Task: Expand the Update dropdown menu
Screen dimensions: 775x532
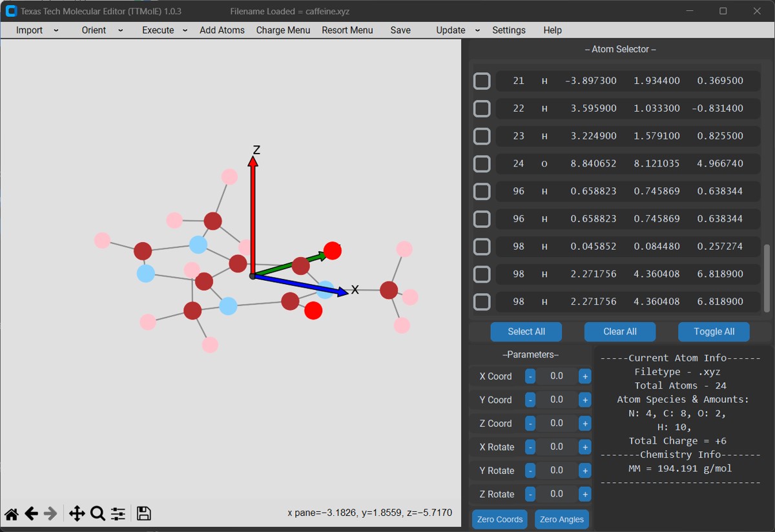Action: pyautogui.click(x=458, y=30)
